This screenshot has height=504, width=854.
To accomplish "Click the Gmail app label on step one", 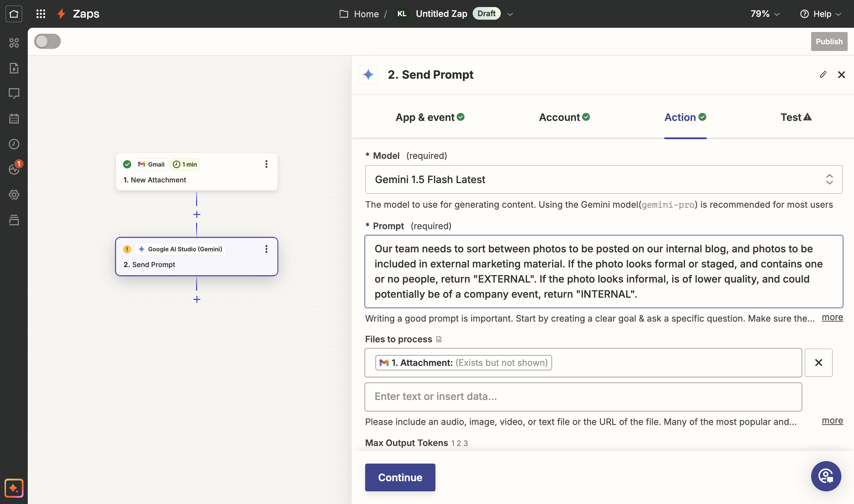I will click(151, 164).
